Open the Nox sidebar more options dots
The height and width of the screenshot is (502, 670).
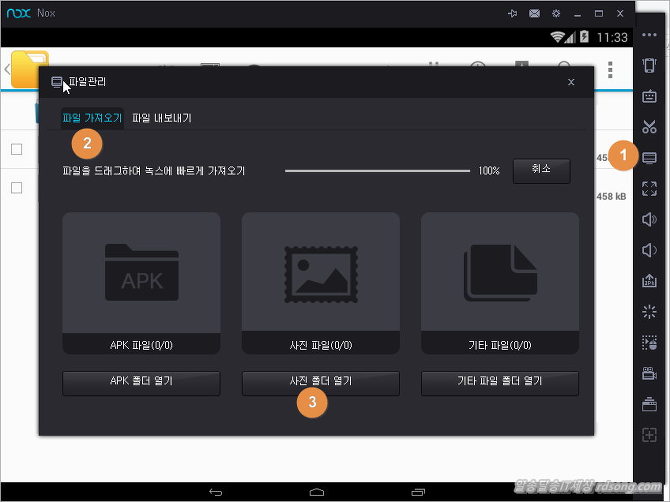(649, 35)
